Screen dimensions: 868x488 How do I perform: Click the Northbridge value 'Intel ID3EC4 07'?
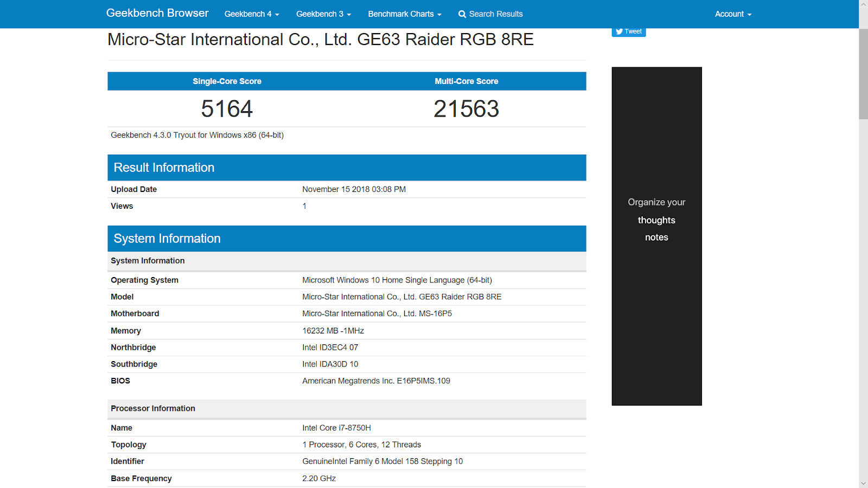[x=330, y=348]
